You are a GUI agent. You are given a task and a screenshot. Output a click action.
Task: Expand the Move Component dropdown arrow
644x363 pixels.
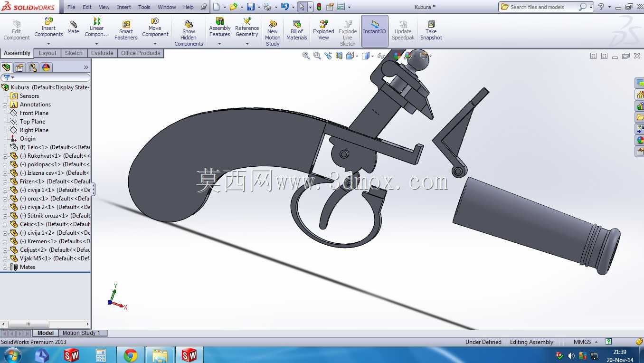[155, 44]
